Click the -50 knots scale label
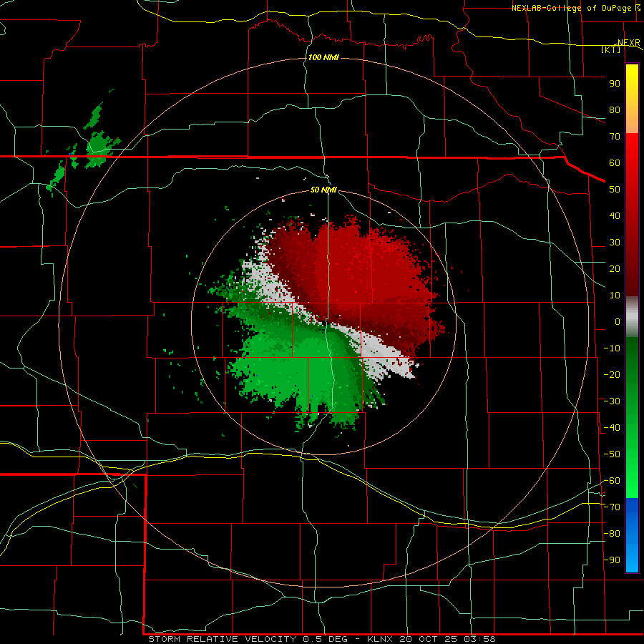 click(612, 454)
